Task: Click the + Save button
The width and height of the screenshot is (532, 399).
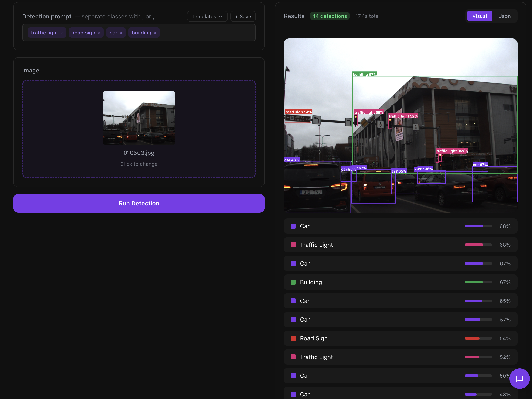Action: click(x=243, y=17)
